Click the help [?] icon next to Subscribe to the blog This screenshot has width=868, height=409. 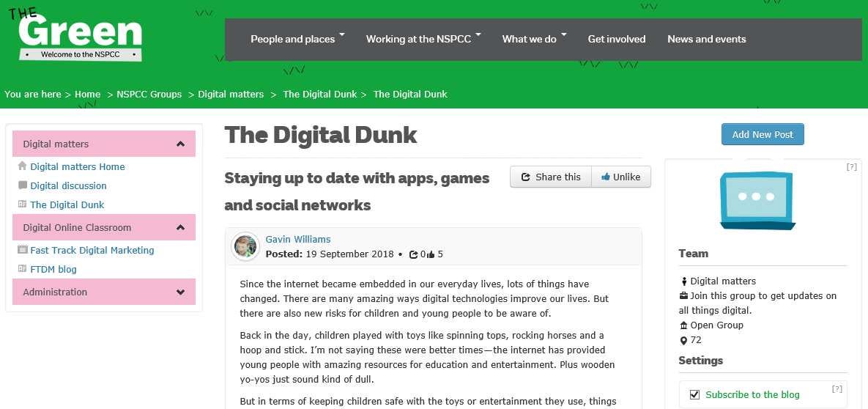click(x=837, y=389)
